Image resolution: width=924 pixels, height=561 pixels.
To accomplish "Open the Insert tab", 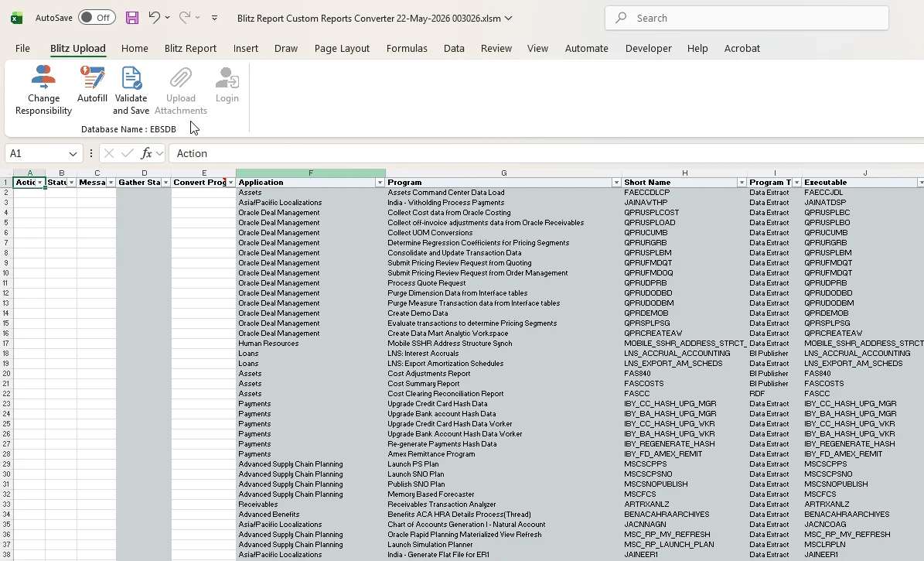I will coord(246,49).
